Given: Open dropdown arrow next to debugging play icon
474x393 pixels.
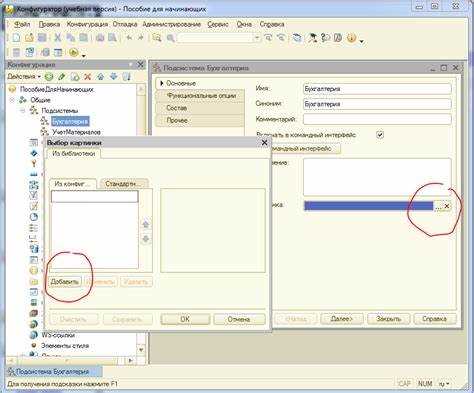Looking at the screenshot, I should click(x=84, y=55).
